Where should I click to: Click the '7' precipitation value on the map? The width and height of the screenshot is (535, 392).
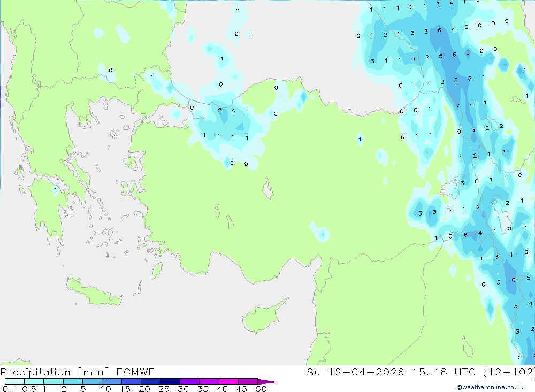point(457,106)
